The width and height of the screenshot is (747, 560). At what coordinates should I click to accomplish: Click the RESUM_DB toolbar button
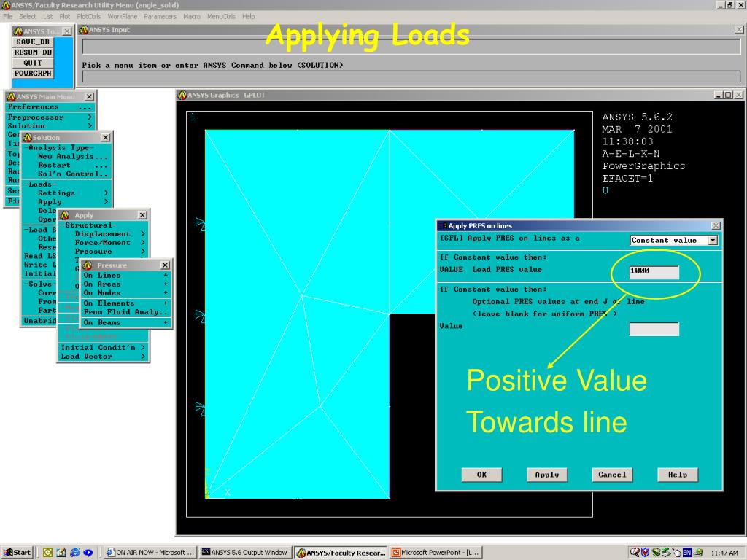click(32, 52)
